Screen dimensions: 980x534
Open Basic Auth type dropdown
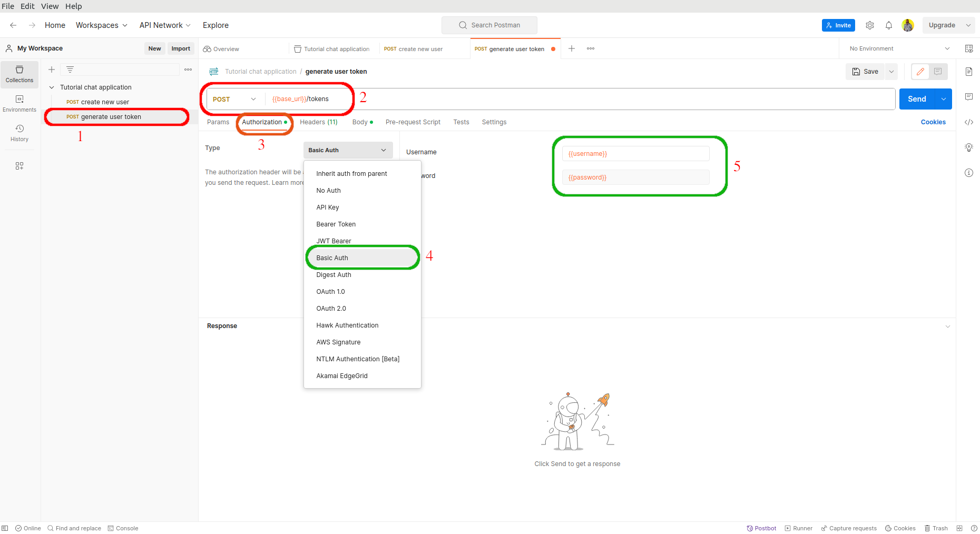pos(348,150)
